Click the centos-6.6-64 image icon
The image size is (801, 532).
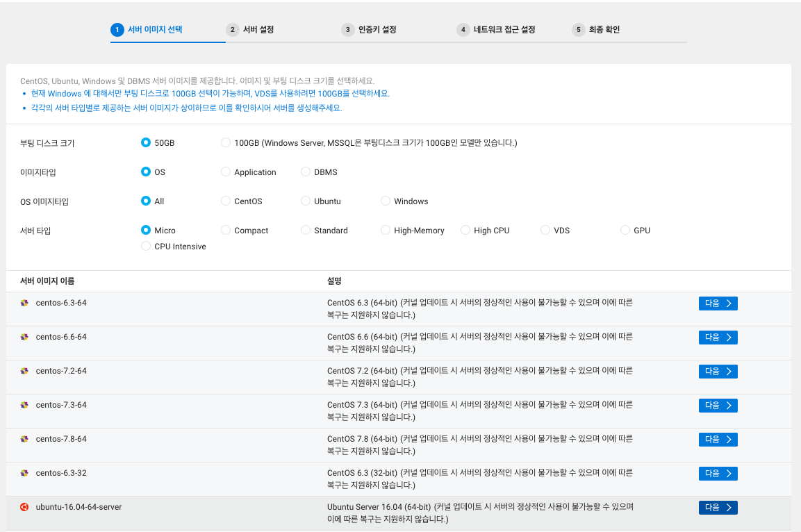coord(24,337)
